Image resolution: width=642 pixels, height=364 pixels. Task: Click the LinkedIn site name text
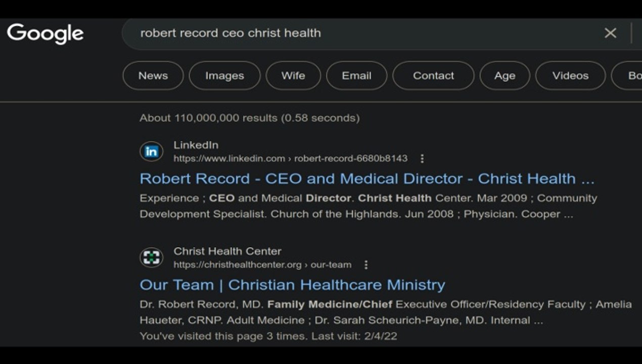196,145
